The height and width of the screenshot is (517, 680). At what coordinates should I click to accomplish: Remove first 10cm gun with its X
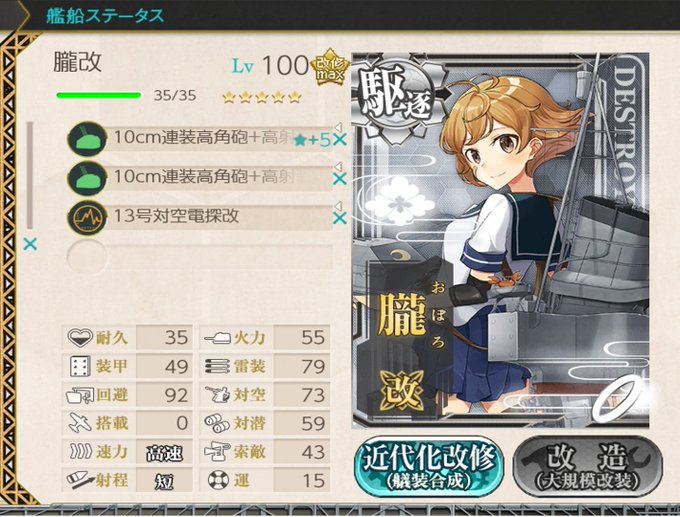(340, 140)
